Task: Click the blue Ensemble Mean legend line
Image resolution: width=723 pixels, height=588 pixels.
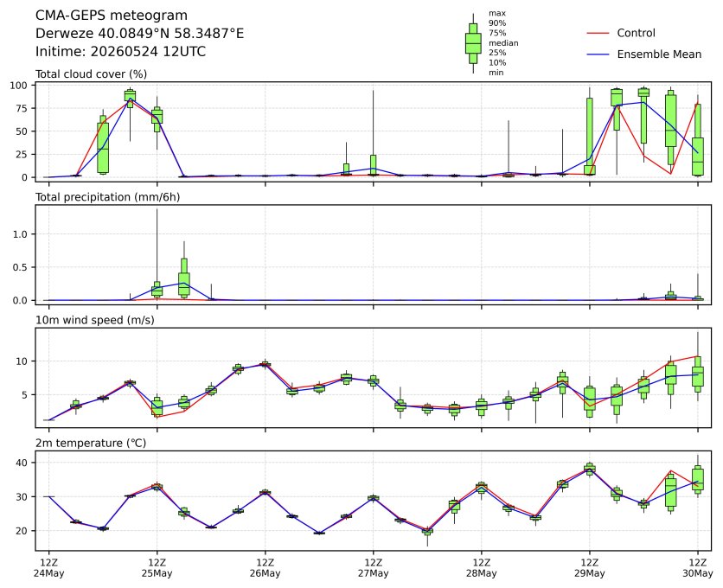Action: coord(598,54)
